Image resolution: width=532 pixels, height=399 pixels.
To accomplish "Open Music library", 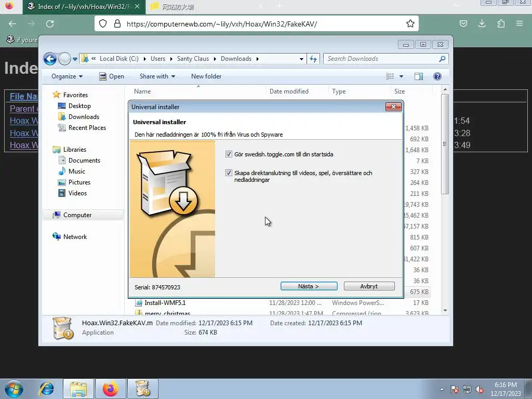I will point(72,171).
